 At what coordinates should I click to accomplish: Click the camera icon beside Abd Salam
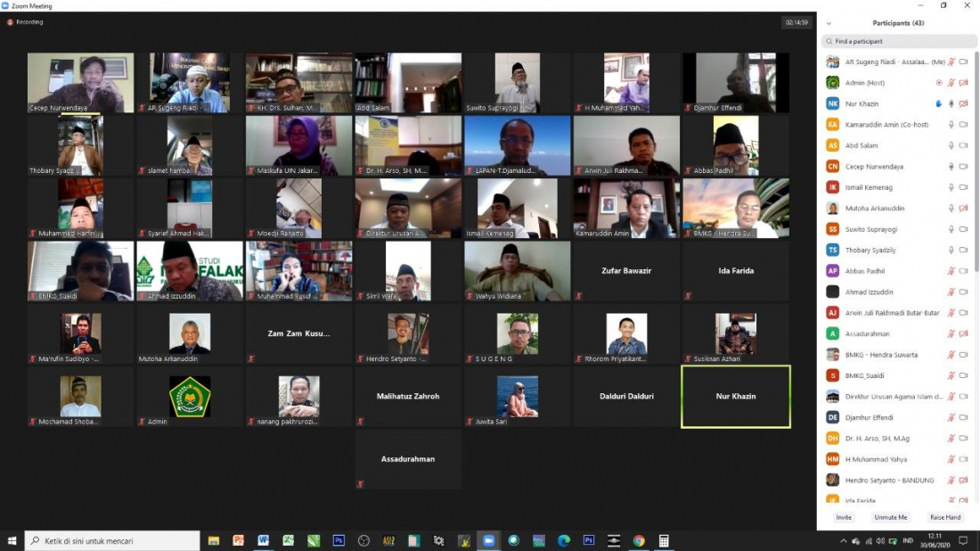963,145
